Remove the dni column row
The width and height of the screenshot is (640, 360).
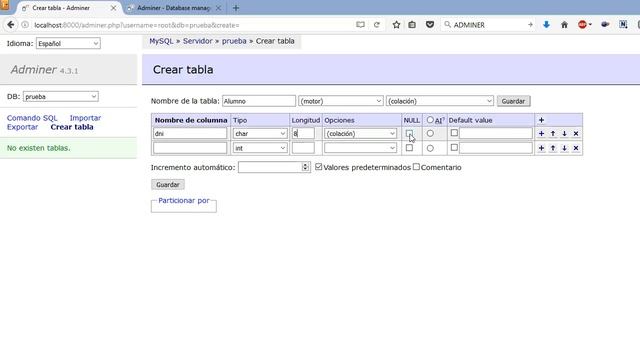pyautogui.click(x=576, y=133)
